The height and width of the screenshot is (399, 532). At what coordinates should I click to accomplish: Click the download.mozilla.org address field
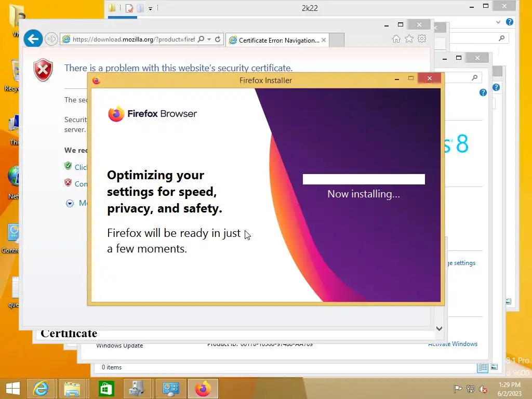(134, 39)
